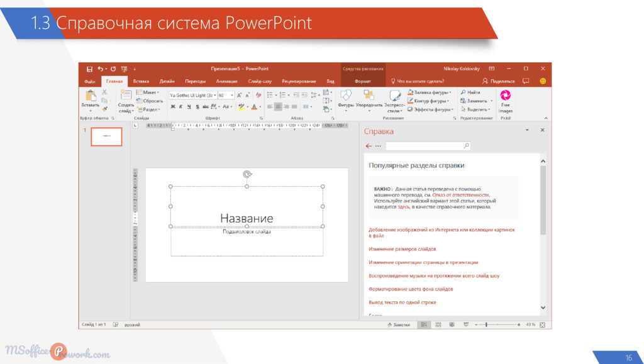The image size is (644, 364).
Task: Open the 'Изменение размеров слайдов' help link
Action: 402,249
